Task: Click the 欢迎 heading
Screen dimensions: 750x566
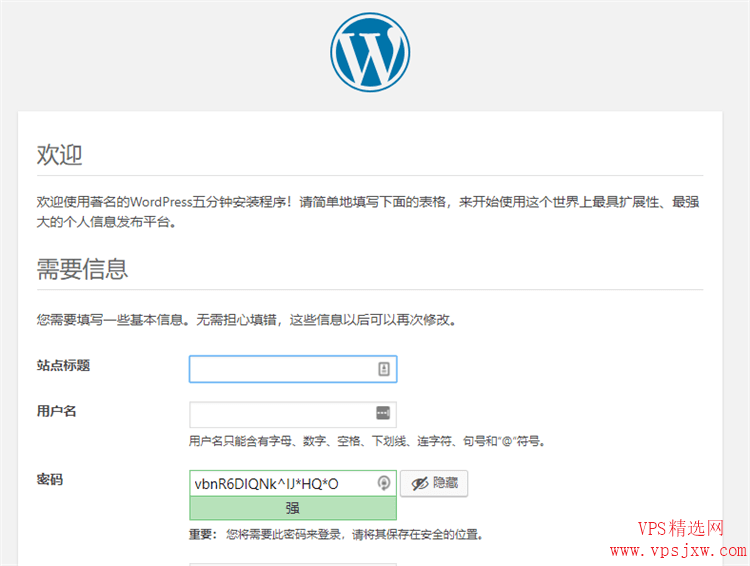Action: 60,155
